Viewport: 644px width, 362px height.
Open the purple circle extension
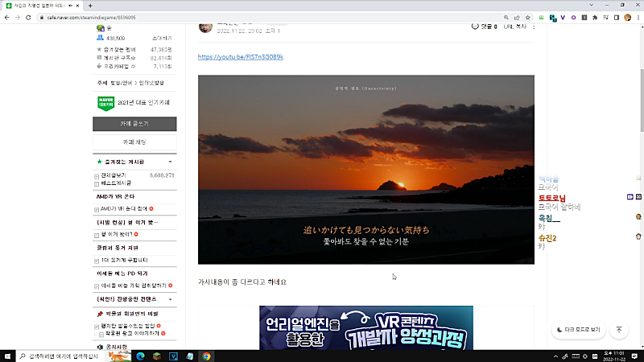(573, 18)
